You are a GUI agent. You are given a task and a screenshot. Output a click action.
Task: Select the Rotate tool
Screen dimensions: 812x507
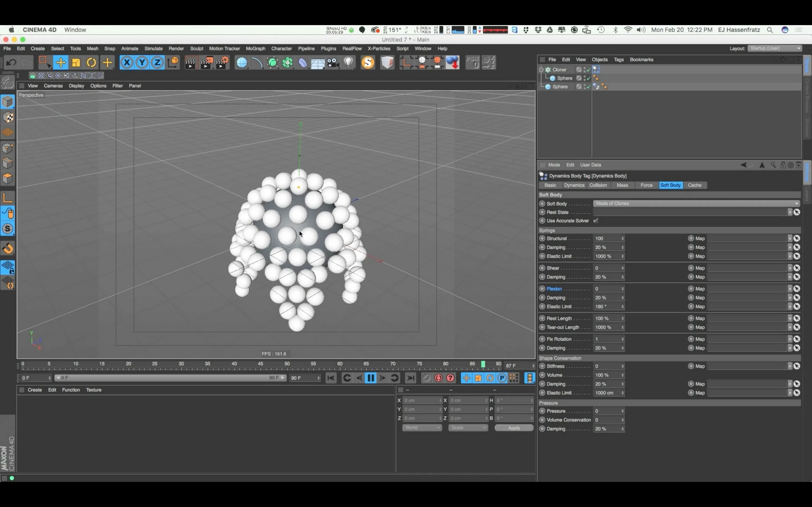pos(91,63)
